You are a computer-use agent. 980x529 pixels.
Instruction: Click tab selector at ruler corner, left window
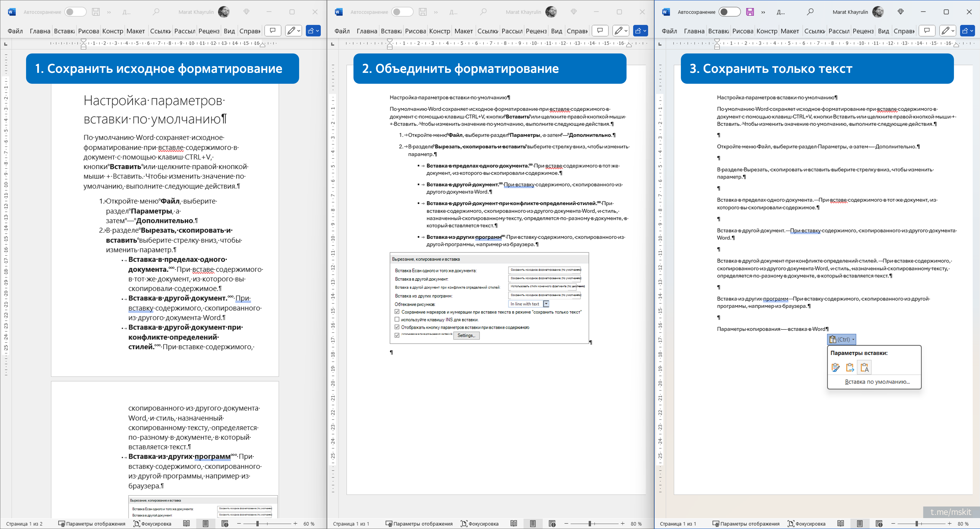[x=5, y=44]
